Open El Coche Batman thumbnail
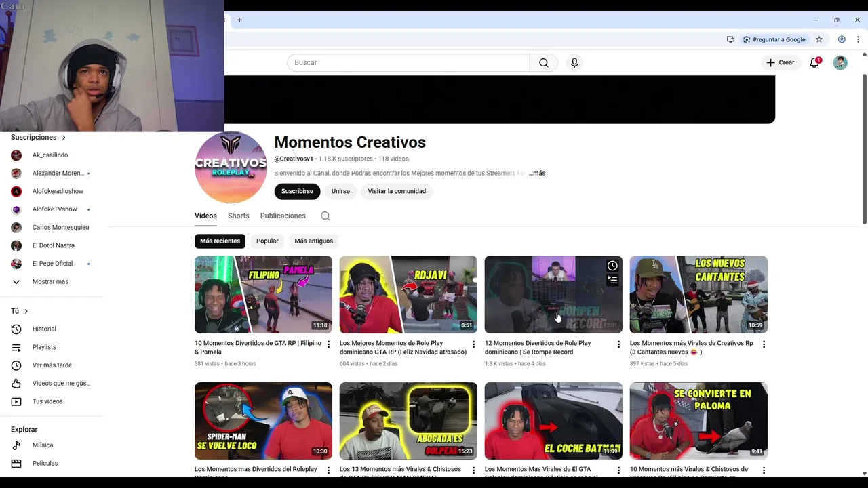Image resolution: width=868 pixels, height=488 pixels. 553,421
